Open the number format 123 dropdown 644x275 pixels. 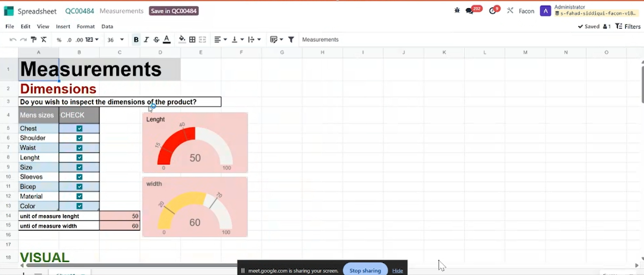pos(92,40)
